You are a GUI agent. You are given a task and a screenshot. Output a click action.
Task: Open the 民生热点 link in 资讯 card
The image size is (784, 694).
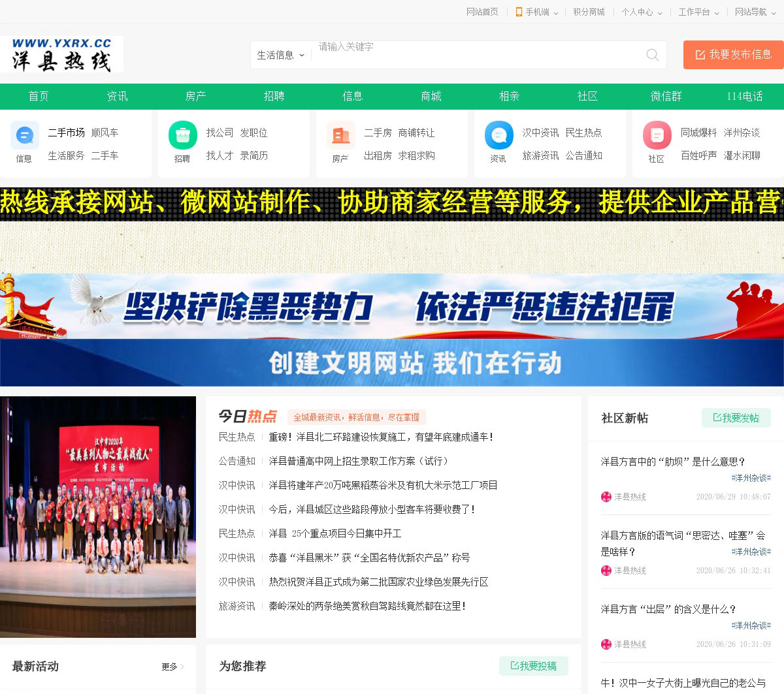(x=583, y=133)
